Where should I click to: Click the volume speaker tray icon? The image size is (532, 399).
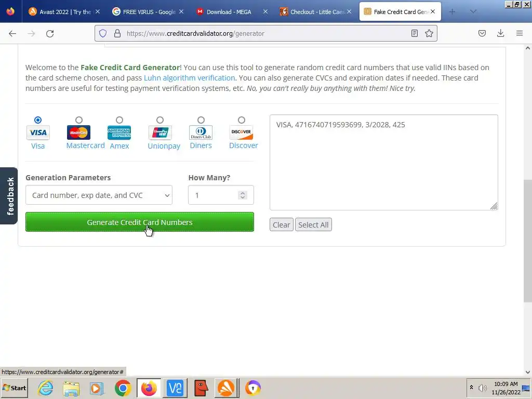(x=482, y=388)
